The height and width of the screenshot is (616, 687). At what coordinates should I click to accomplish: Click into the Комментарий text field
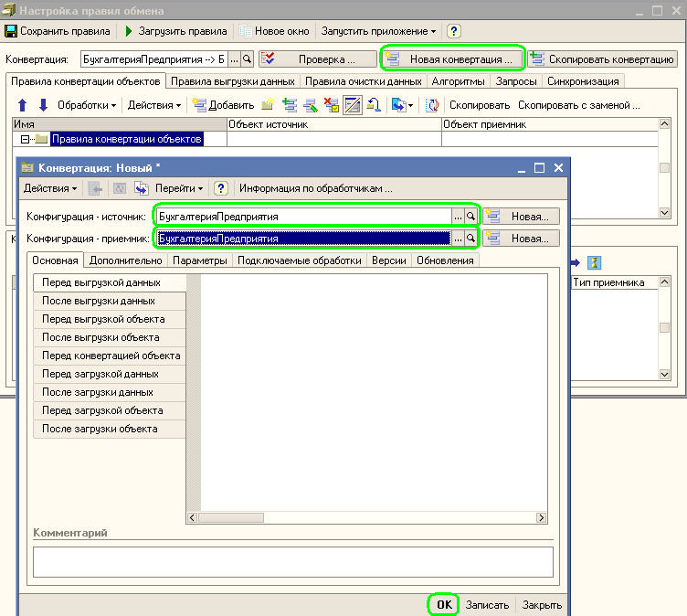(293, 562)
